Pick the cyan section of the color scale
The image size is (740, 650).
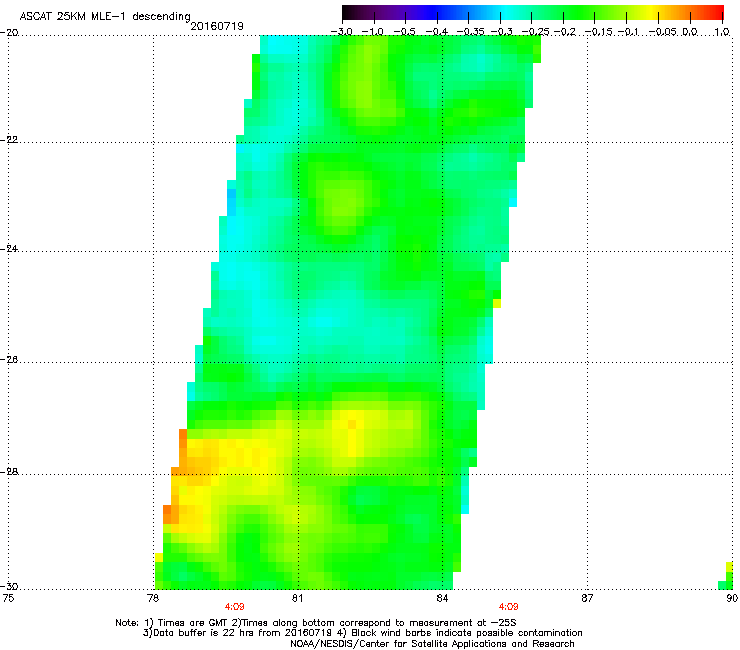[507, 12]
